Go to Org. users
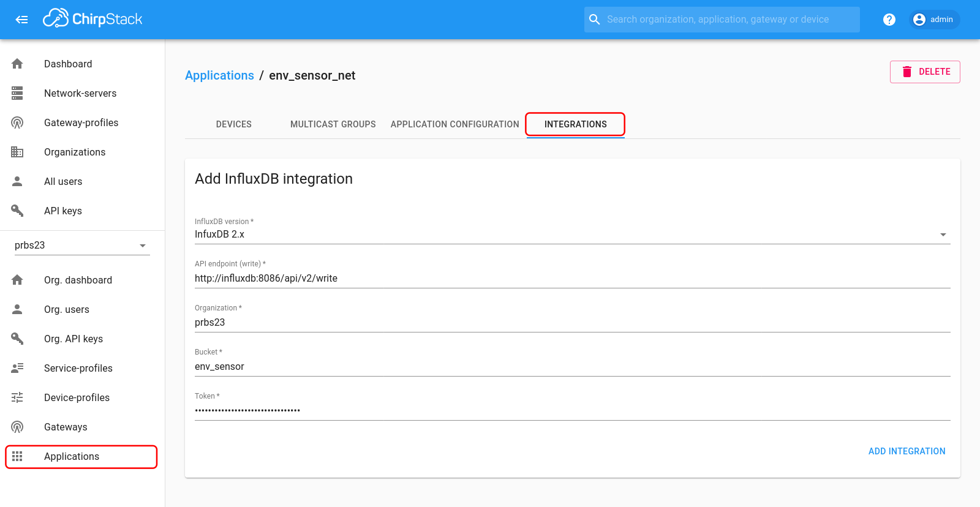The height and width of the screenshot is (507, 980). coord(82,309)
